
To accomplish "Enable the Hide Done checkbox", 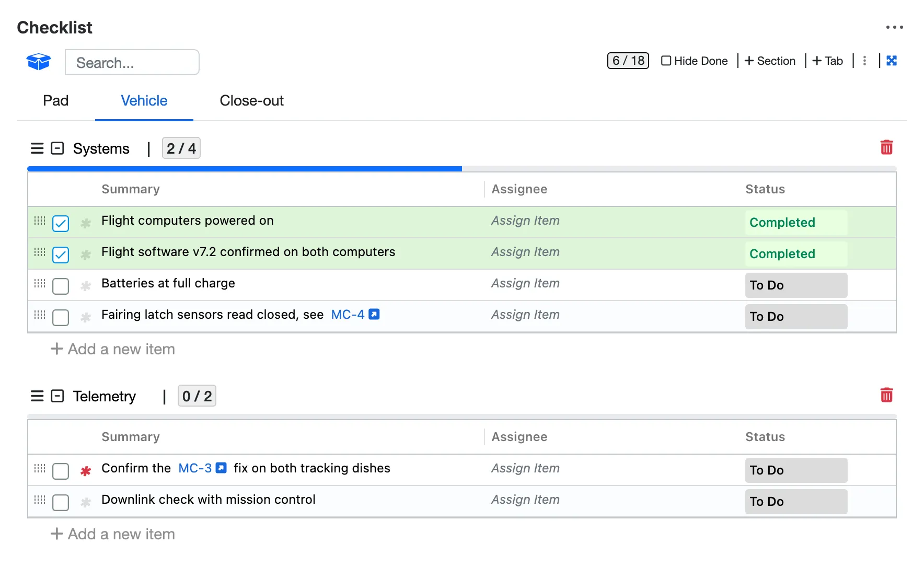I will 666,61.
